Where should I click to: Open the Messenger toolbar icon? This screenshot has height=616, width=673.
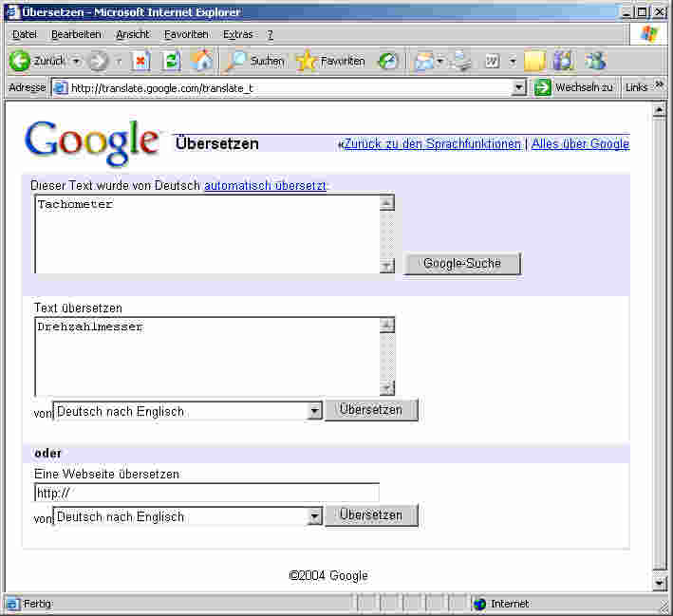click(596, 61)
